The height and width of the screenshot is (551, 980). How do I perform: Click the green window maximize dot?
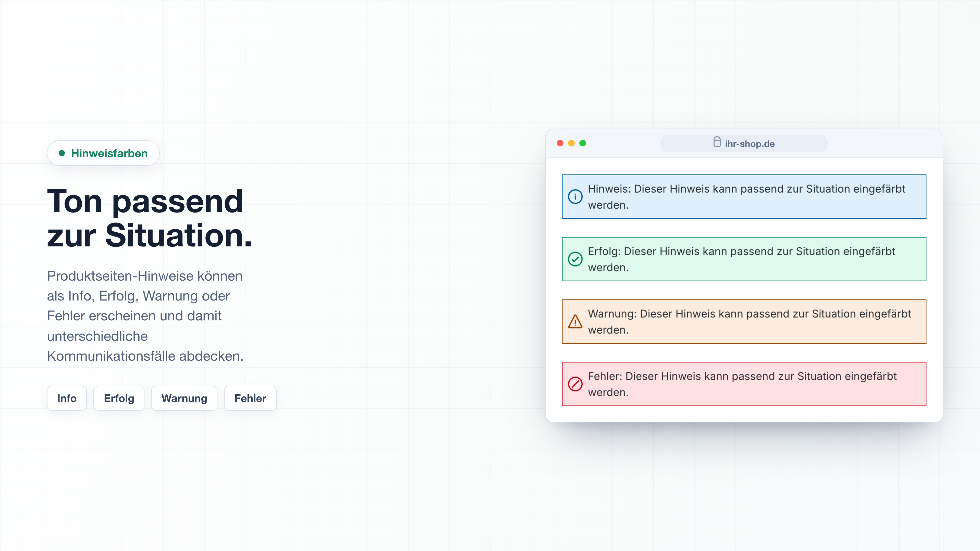582,143
